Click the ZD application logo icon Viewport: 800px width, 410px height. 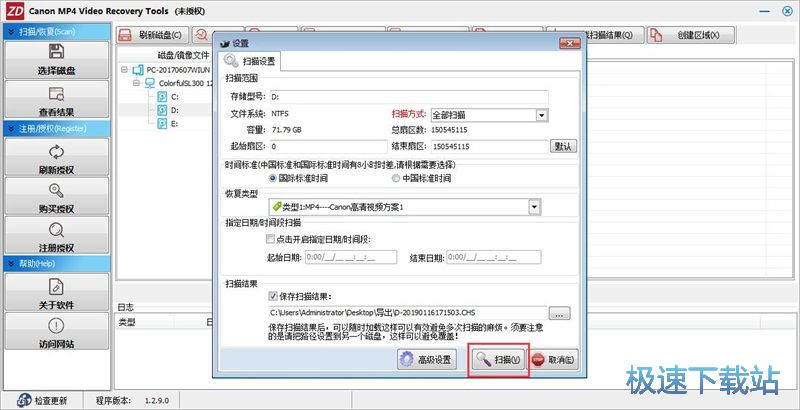15,11
